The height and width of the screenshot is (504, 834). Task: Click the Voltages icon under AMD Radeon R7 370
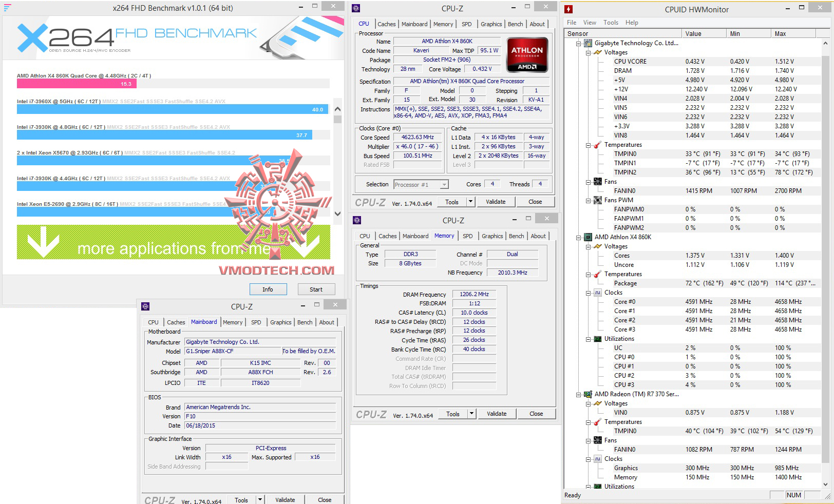[x=598, y=403]
